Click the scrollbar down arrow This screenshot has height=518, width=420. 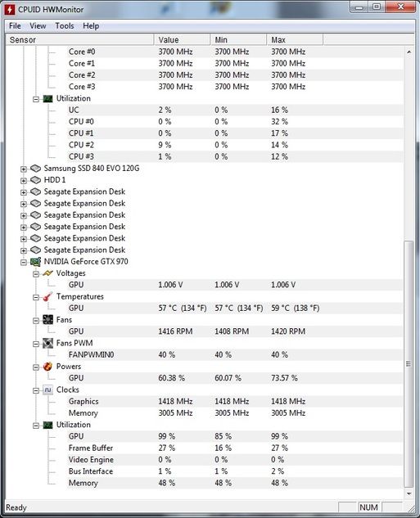409,493
